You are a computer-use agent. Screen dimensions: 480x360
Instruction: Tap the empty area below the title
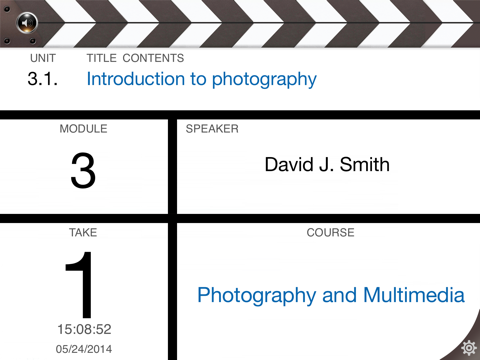click(240, 101)
